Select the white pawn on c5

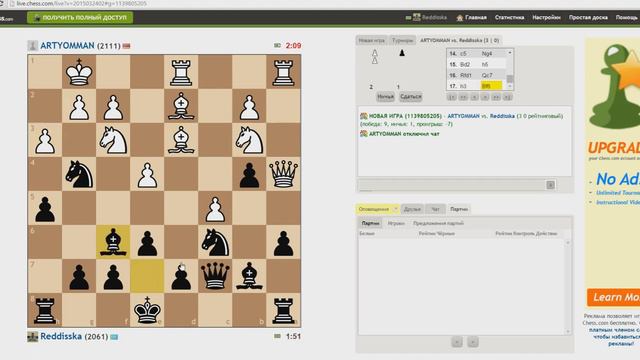click(215, 209)
